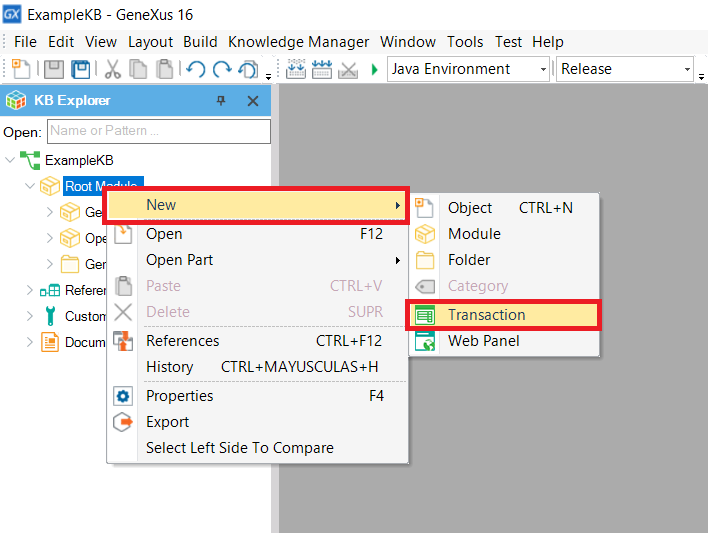Viewport: 708px width, 533px height.
Task: Open the Tools menu
Action: pyautogui.click(x=465, y=42)
